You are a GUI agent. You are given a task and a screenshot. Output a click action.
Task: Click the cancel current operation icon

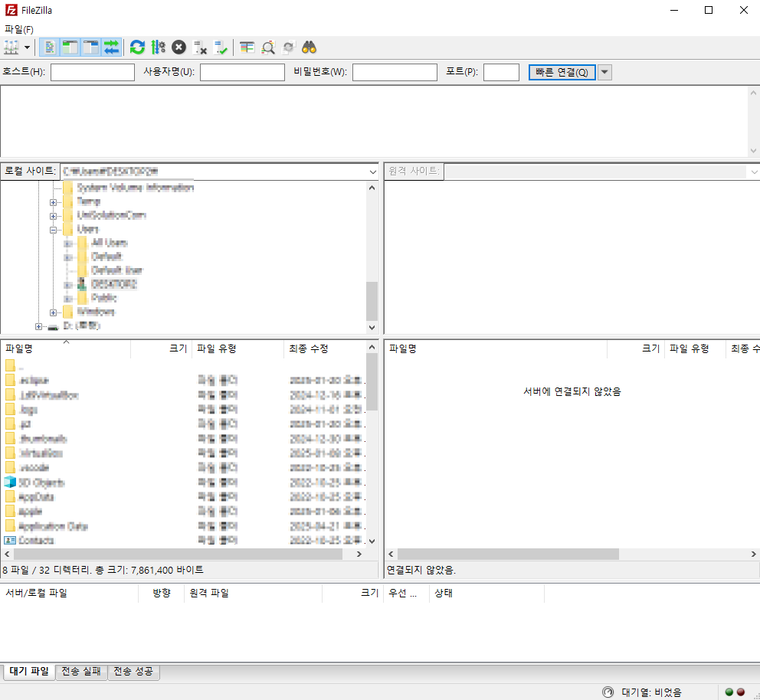tap(179, 47)
